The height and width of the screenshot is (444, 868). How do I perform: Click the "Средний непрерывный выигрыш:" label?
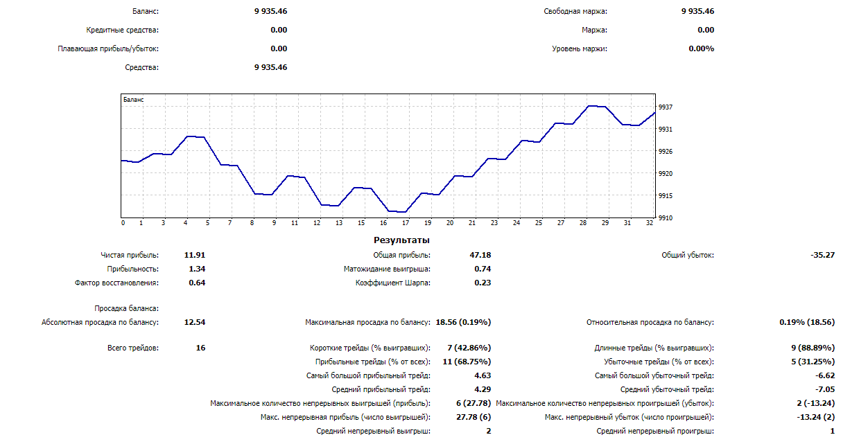coord(373,431)
